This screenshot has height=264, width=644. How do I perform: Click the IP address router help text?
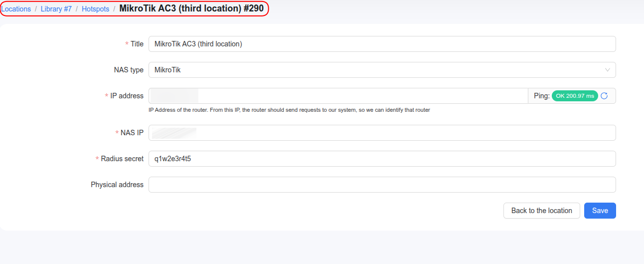[x=289, y=110]
